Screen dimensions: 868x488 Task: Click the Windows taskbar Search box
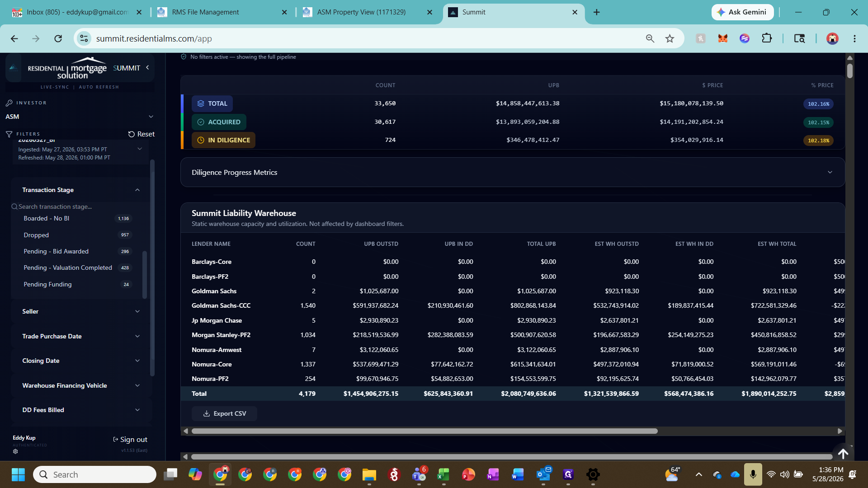[94, 474]
